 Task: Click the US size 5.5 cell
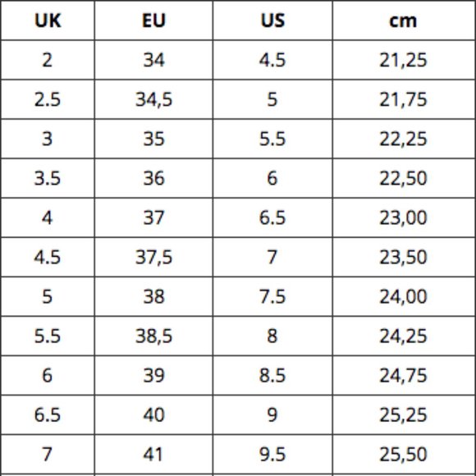tap(272, 139)
